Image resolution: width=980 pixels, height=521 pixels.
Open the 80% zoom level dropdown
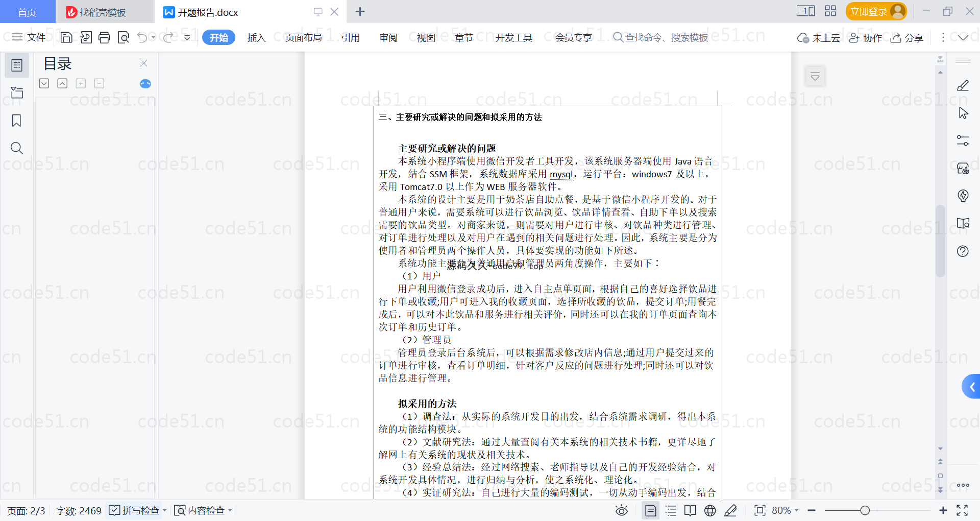pos(796,510)
